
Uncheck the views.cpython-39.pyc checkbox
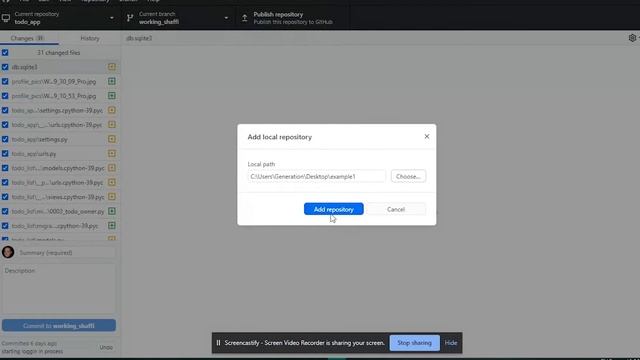click(x=5, y=197)
